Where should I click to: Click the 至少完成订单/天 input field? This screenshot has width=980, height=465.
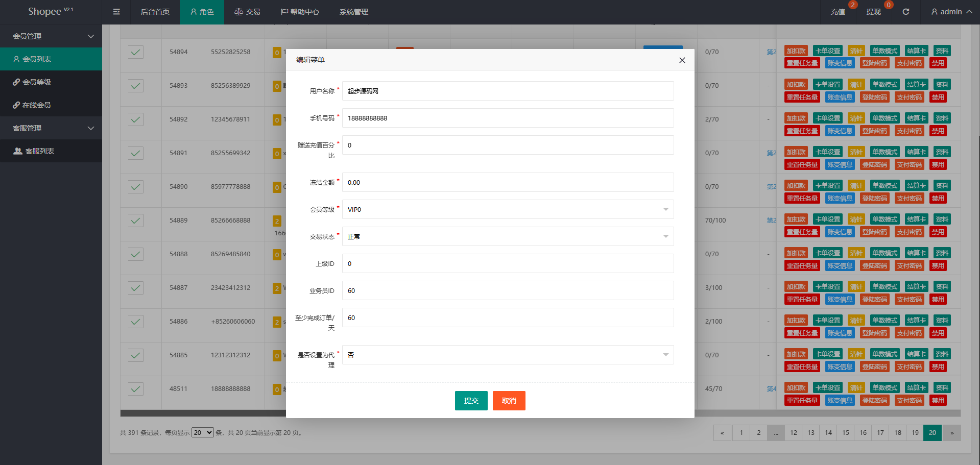point(508,317)
